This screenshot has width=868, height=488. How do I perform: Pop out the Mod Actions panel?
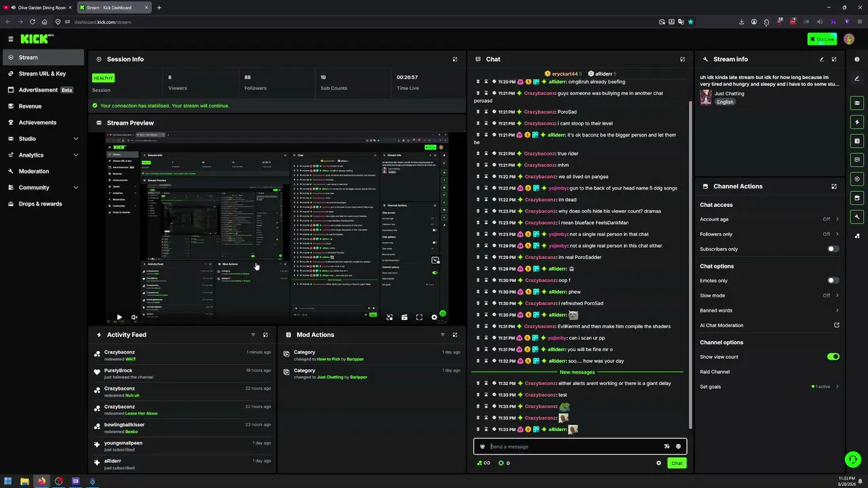tap(455, 335)
